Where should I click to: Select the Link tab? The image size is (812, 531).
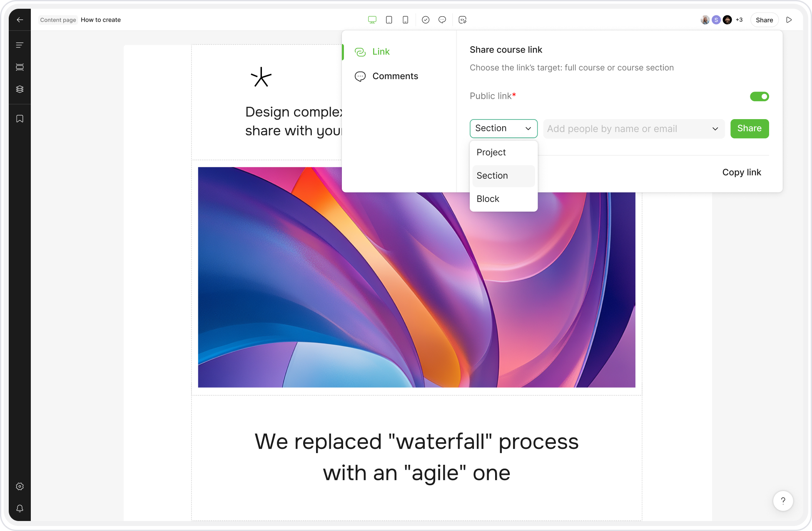click(x=381, y=52)
